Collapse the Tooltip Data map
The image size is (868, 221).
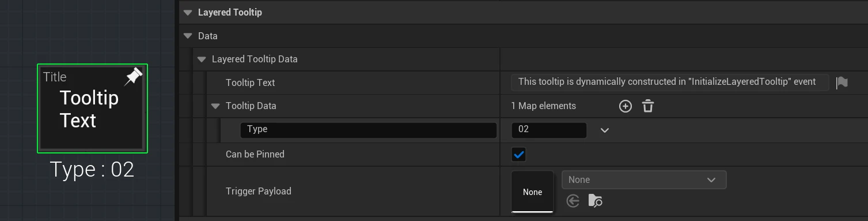click(215, 106)
